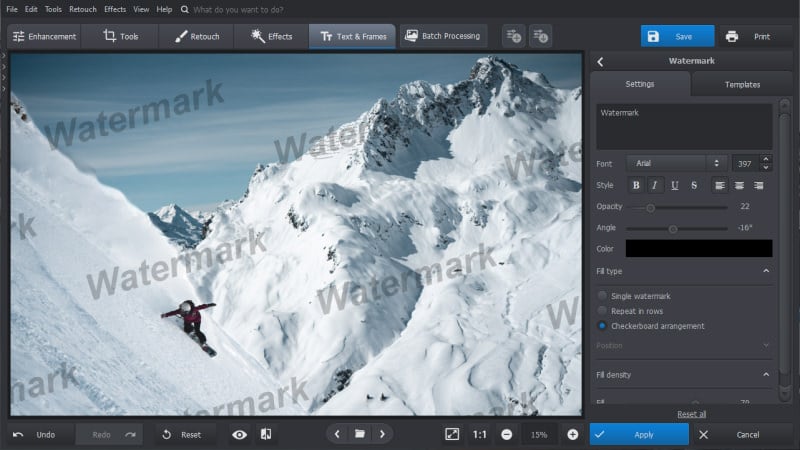800x450 pixels.
Task: Zoom in with plus icon
Action: click(x=572, y=435)
